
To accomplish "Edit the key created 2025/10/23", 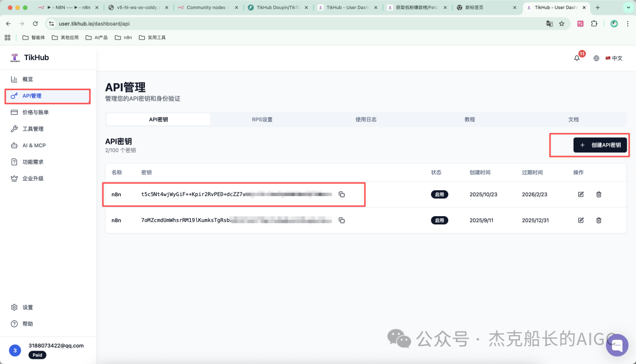I will click(x=581, y=194).
